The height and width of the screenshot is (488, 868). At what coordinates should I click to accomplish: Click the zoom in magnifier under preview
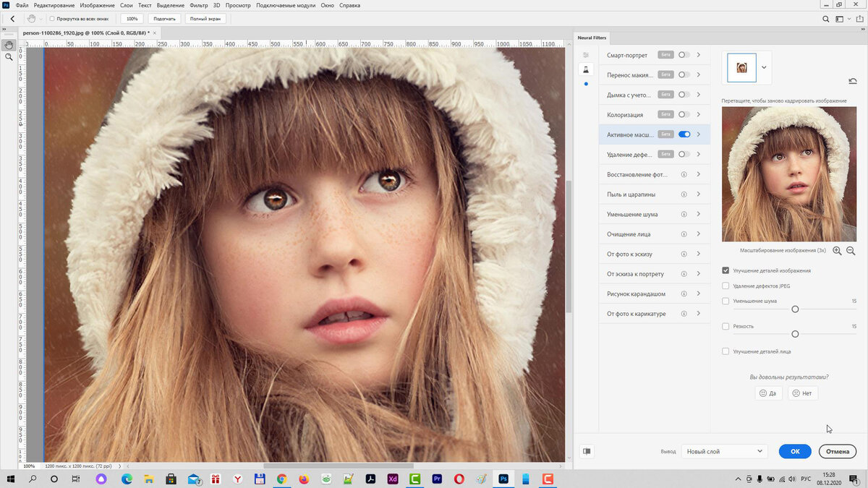click(x=837, y=251)
